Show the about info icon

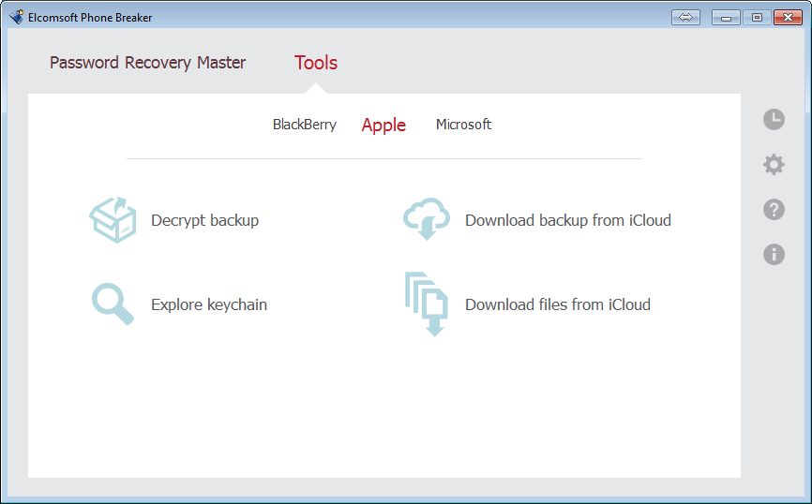(774, 255)
